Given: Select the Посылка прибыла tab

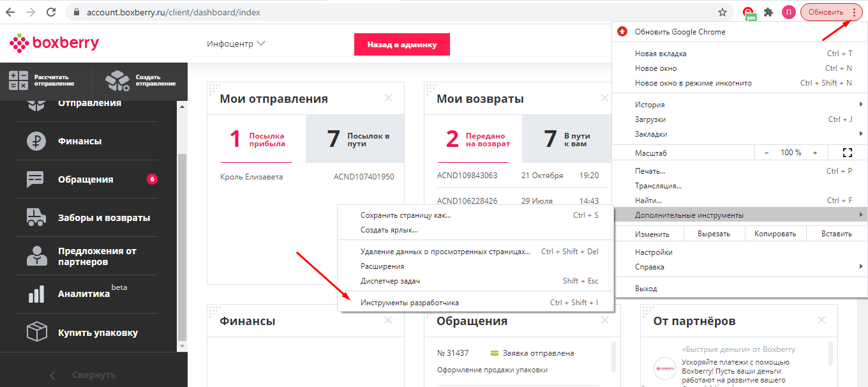Looking at the screenshot, I should (257, 139).
